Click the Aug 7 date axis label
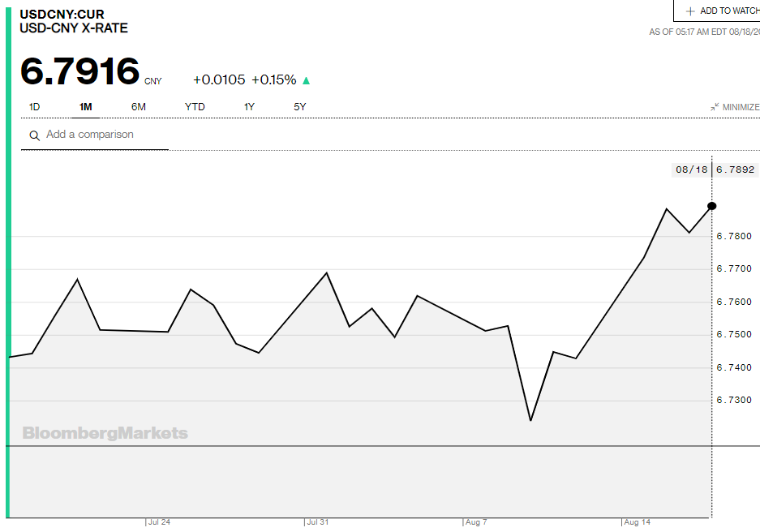The image size is (760, 532). pos(477,522)
